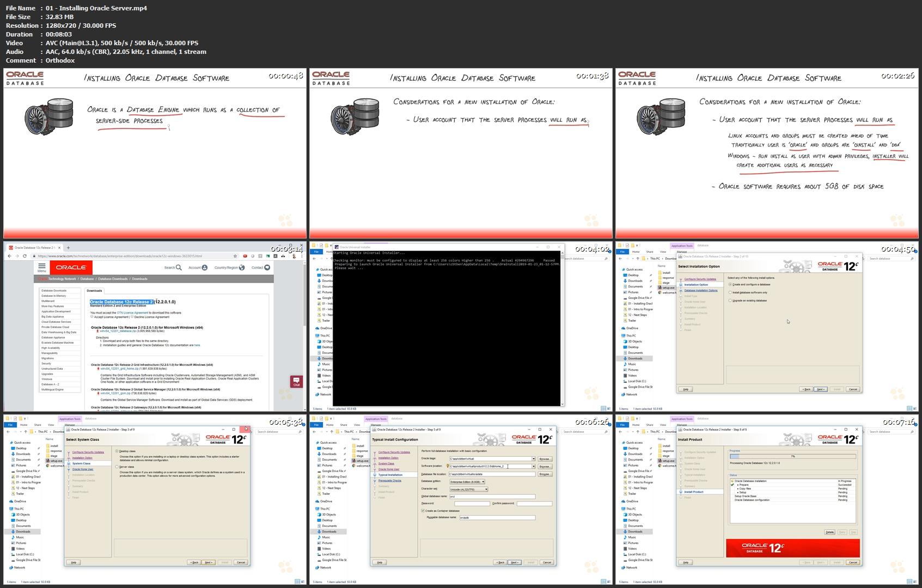
Task: Open Videos in Explorer behind the Step 2 installer
Action: click(631, 376)
